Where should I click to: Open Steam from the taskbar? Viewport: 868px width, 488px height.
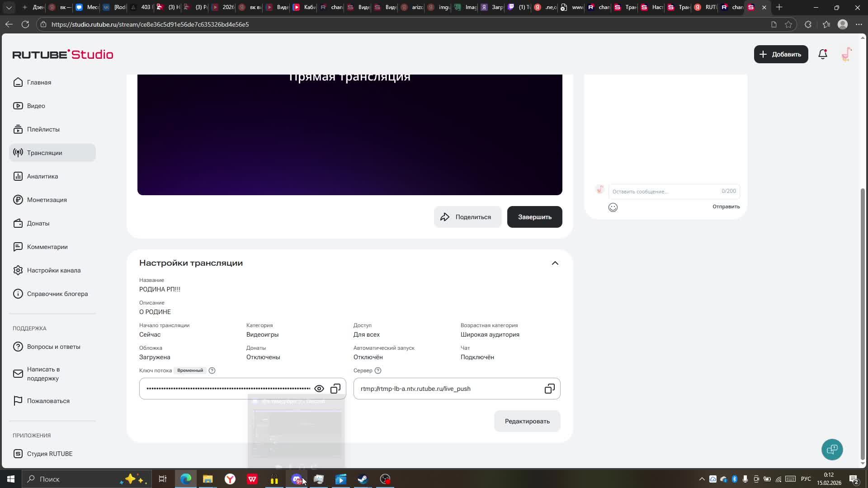coord(363,479)
